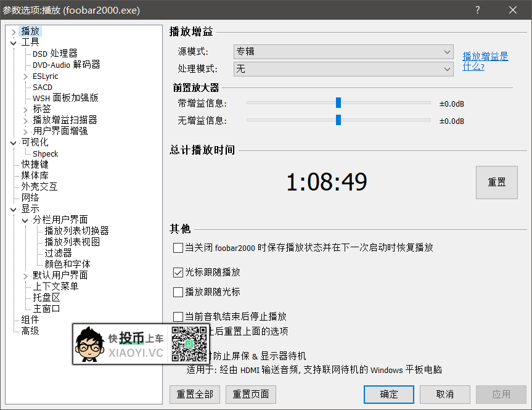Open the 媒体库 settings page
Viewport: 532px width, 410px height.
[x=35, y=176]
